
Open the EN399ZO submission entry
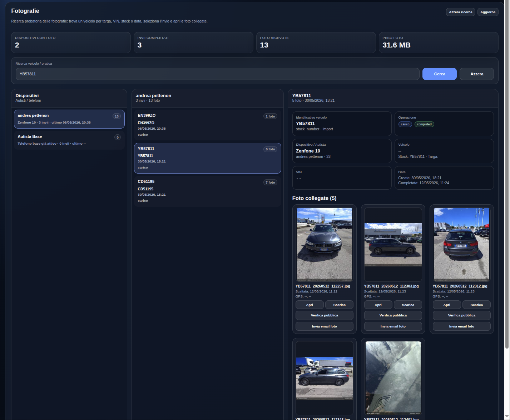(207, 125)
